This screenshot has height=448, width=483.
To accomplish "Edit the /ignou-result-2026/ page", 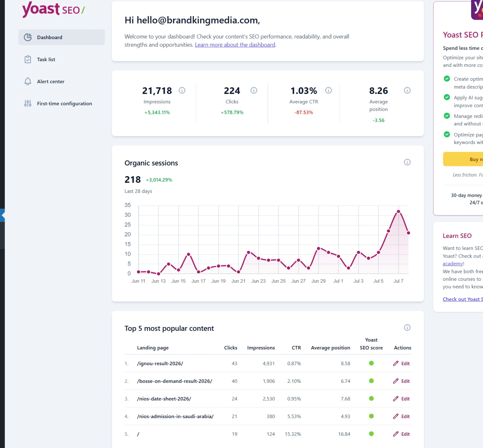I will pyautogui.click(x=401, y=364).
